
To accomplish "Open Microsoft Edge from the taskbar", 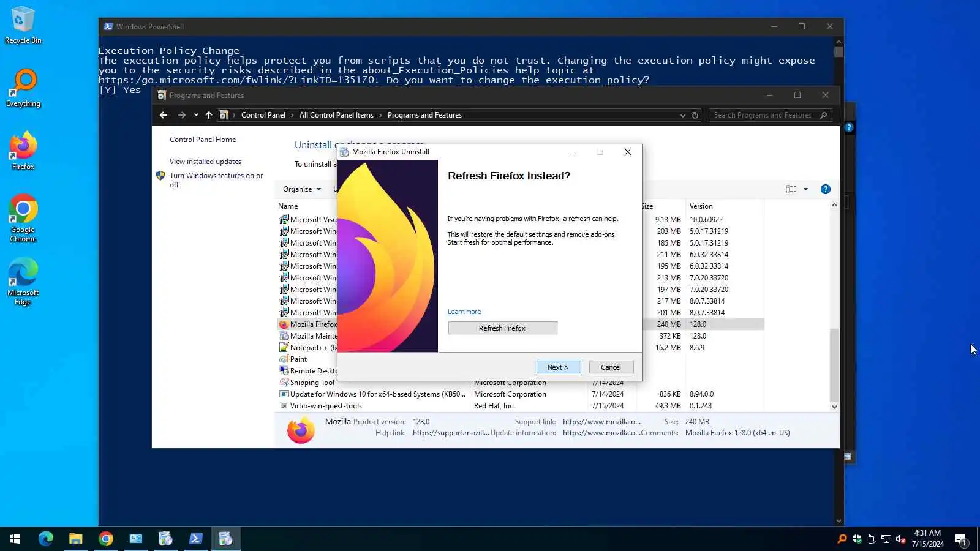I will point(46,539).
